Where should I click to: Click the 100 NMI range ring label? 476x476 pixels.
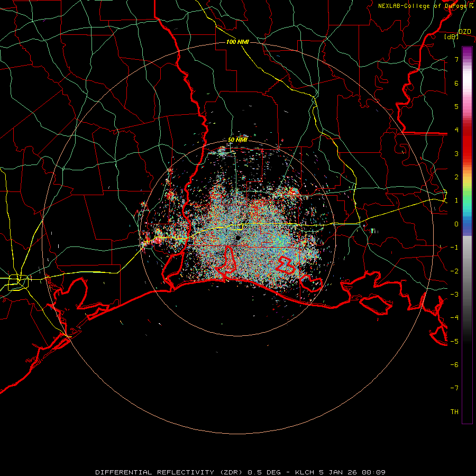pyautogui.click(x=237, y=42)
